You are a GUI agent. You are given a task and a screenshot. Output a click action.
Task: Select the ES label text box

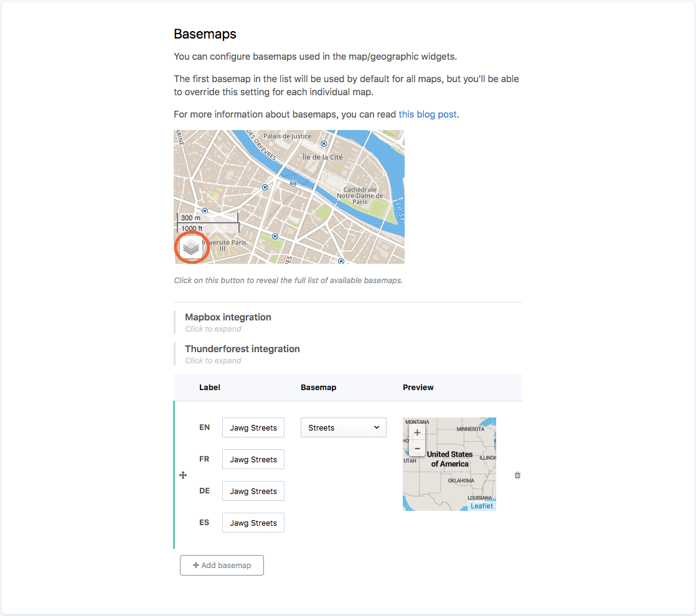[x=253, y=523]
